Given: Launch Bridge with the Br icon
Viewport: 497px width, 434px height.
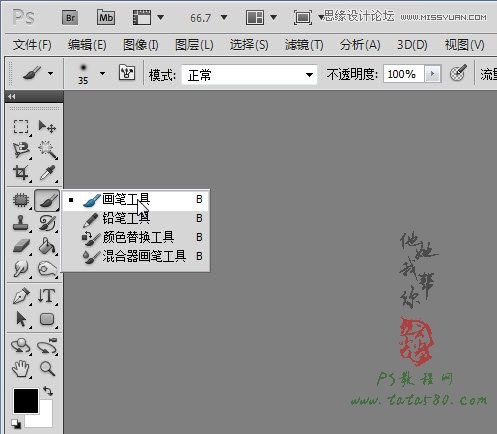Looking at the screenshot, I should [70, 17].
